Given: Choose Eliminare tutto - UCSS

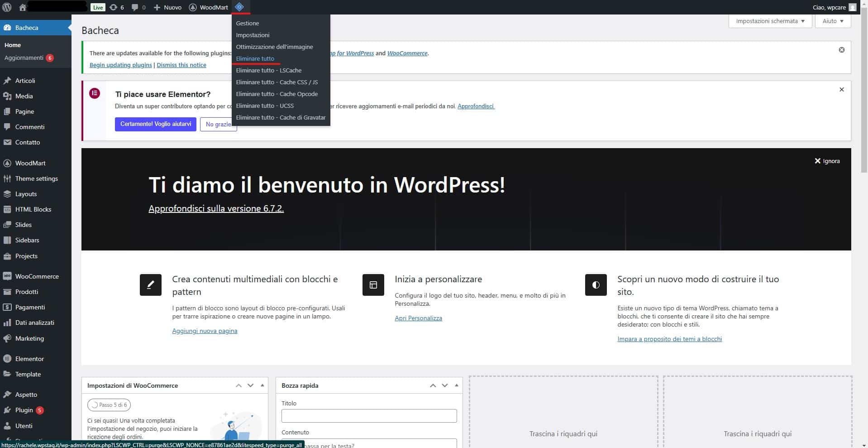Looking at the screenshot, I should pos(265,106).
